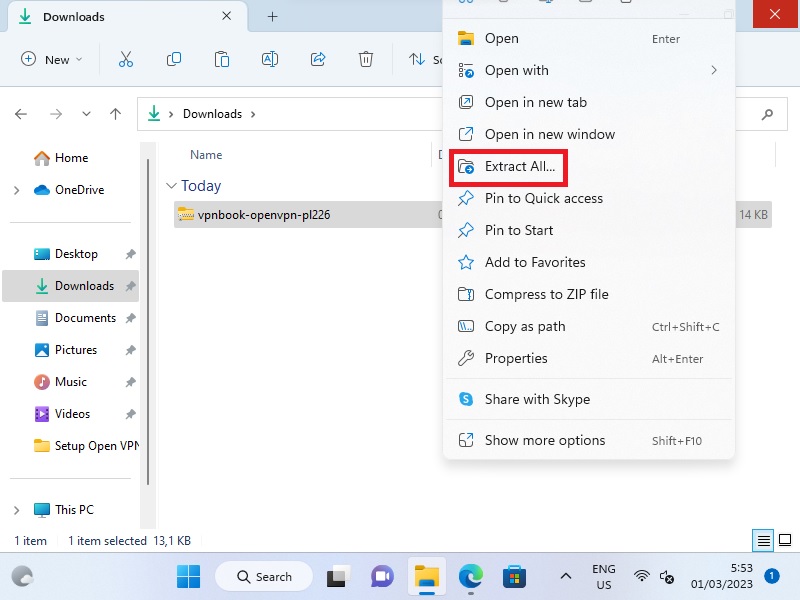This screenshot has height=600, width=800.
Task: Choose Compress to ZIP file
Action: (x=546, y=294)
